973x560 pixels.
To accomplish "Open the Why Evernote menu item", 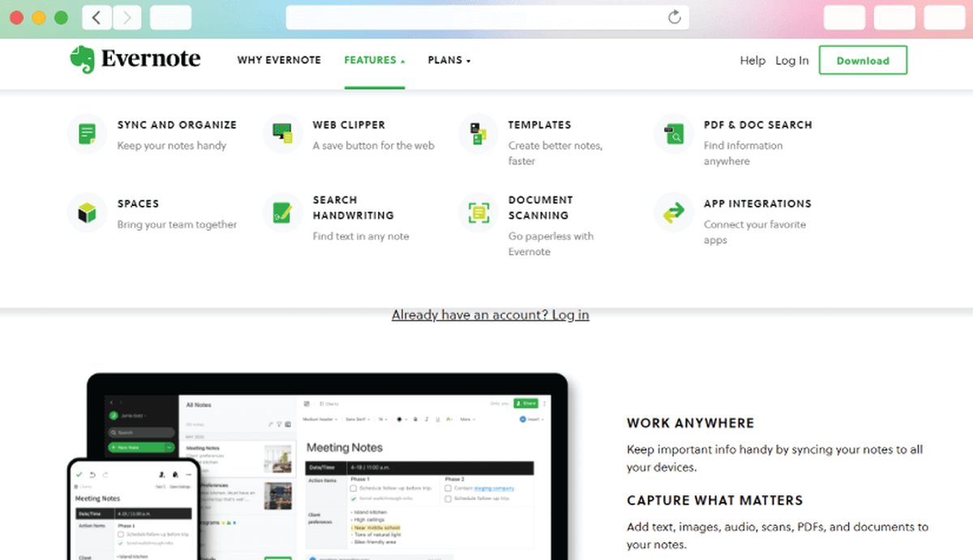I will click(279, 61).
